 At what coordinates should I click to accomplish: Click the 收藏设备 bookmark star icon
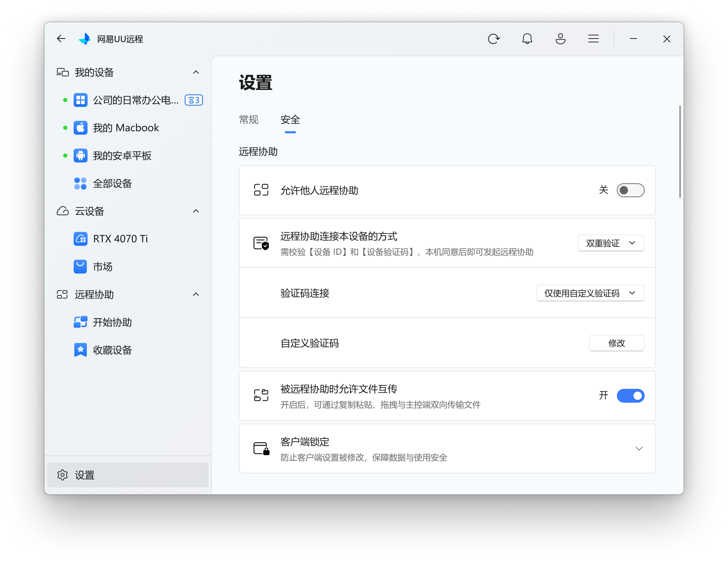[81, 350]
